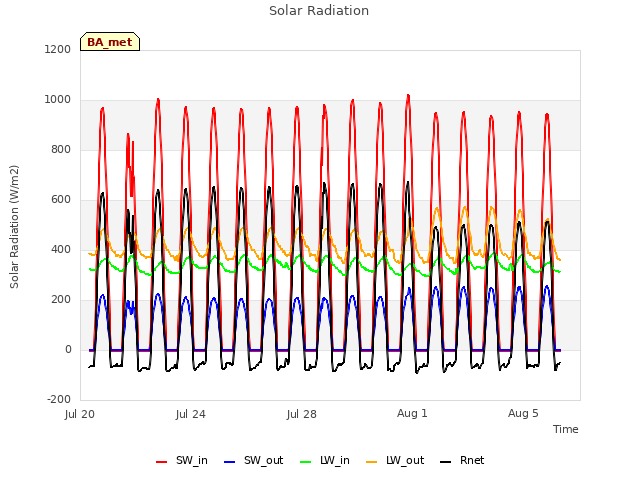This screenshot has height=480, width=640.
Task: Click the SW_in legend label
Action: pyautogui.click(x=191, y=460)
